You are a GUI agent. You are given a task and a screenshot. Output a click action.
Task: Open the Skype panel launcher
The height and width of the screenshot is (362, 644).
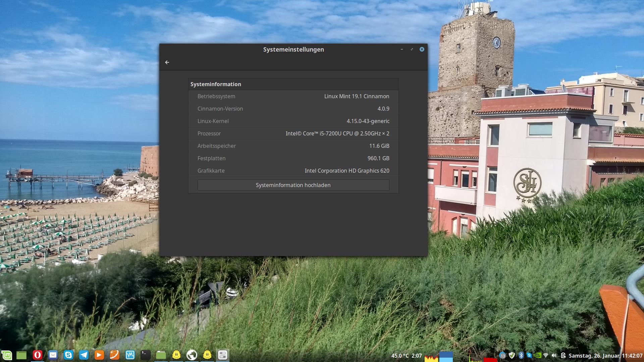click(x=68, y=355)
